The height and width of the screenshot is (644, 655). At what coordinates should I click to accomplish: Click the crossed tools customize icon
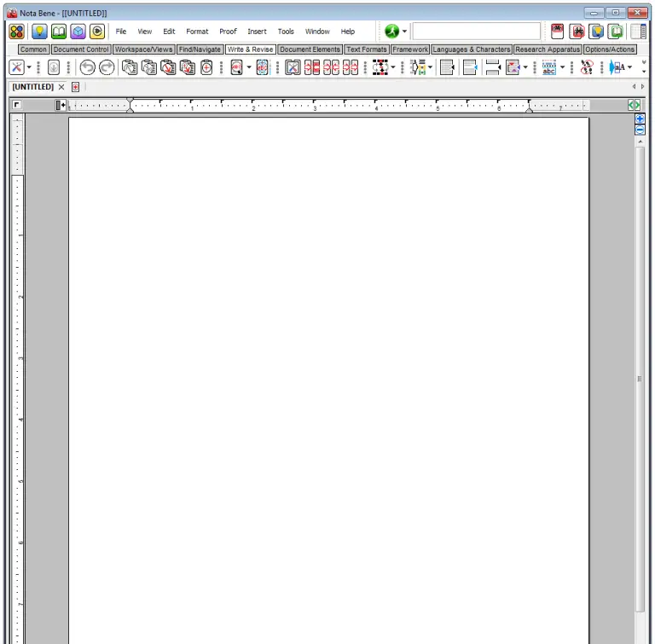click(x=17, y=67)
